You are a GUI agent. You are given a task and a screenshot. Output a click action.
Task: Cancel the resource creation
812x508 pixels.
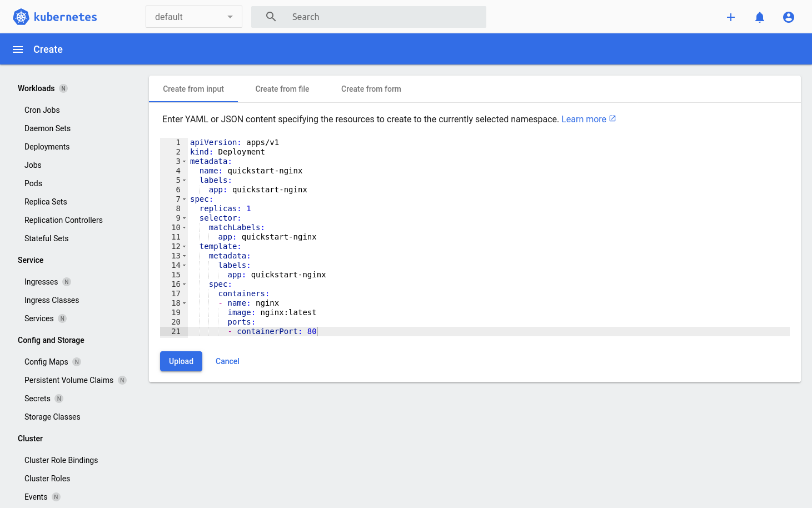[227, 361]
